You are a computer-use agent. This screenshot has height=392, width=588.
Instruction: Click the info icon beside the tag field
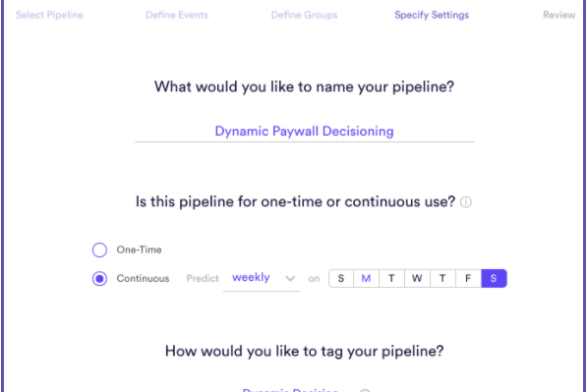365,390
